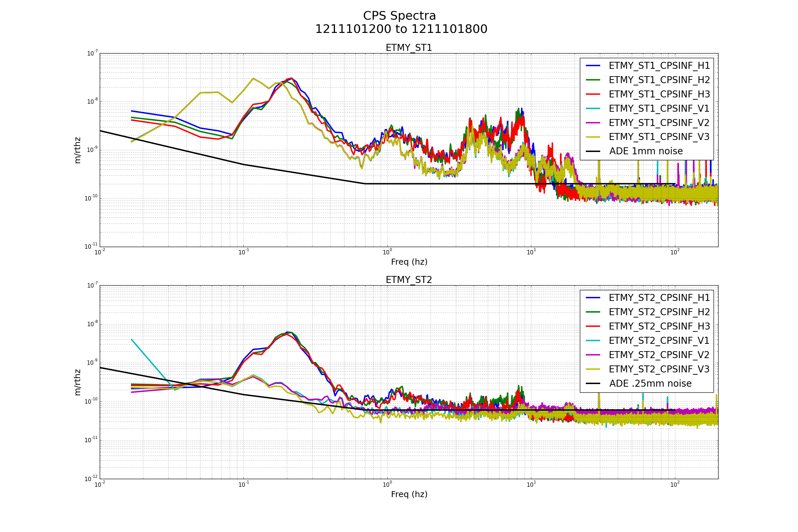Select the ETMY_ST1_CPSINF_H2 legend label
Image resolution: width=798 pixels, height=532 pixels.
659,80
